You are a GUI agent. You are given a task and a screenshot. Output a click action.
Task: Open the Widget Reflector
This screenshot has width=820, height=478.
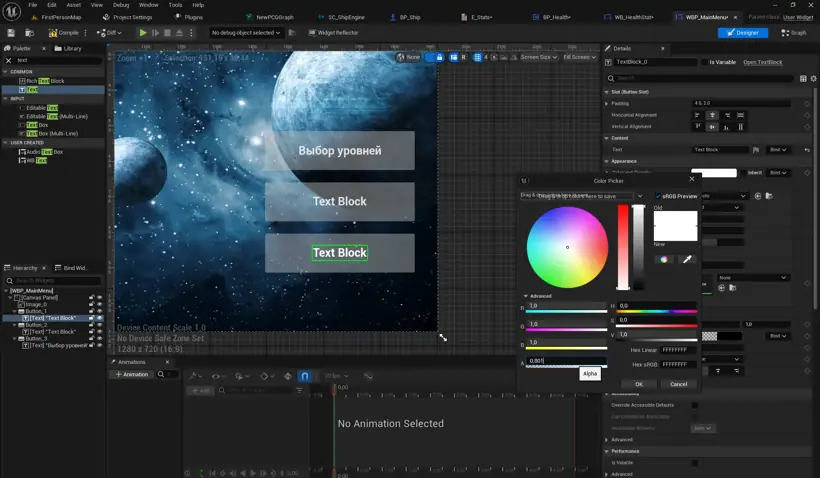[x=333, y=33]
